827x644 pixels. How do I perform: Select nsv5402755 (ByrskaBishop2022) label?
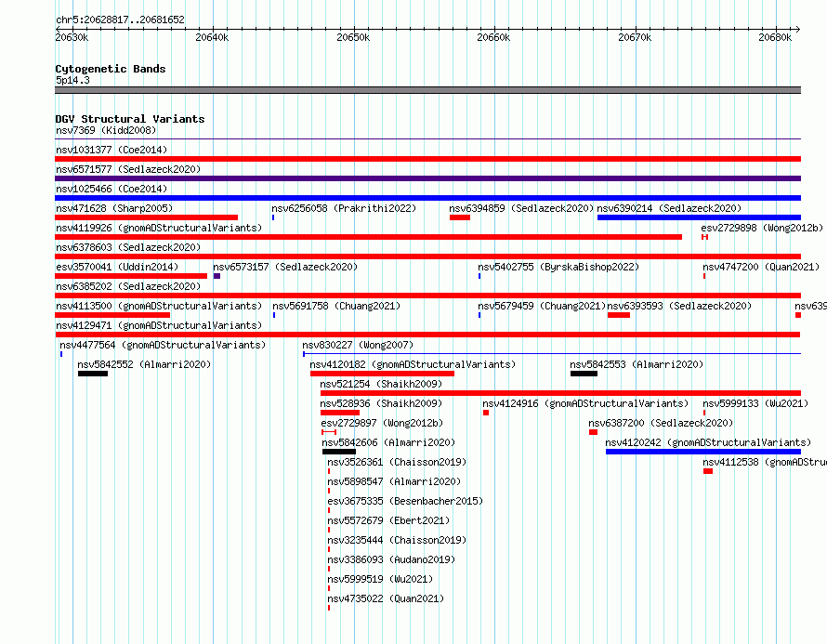558,267
